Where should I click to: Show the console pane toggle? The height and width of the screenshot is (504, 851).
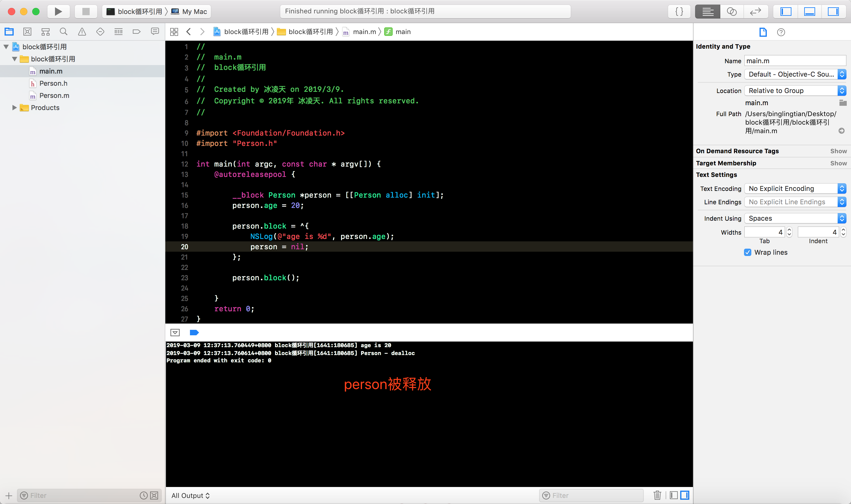[685, 495]
